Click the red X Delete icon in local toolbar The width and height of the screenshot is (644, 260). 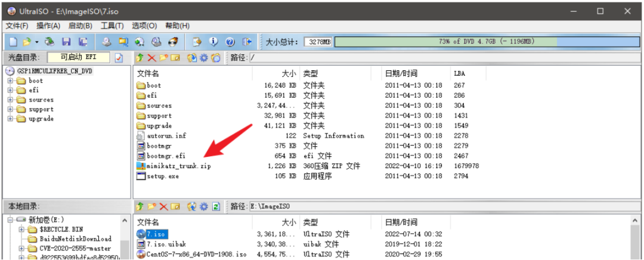[x=163, y=206]
